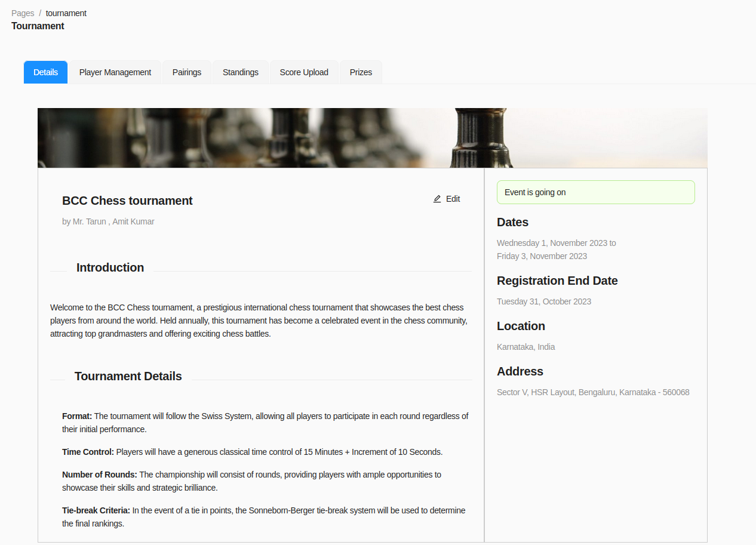Click the Tournament Details heading

[x=128, y=376]
